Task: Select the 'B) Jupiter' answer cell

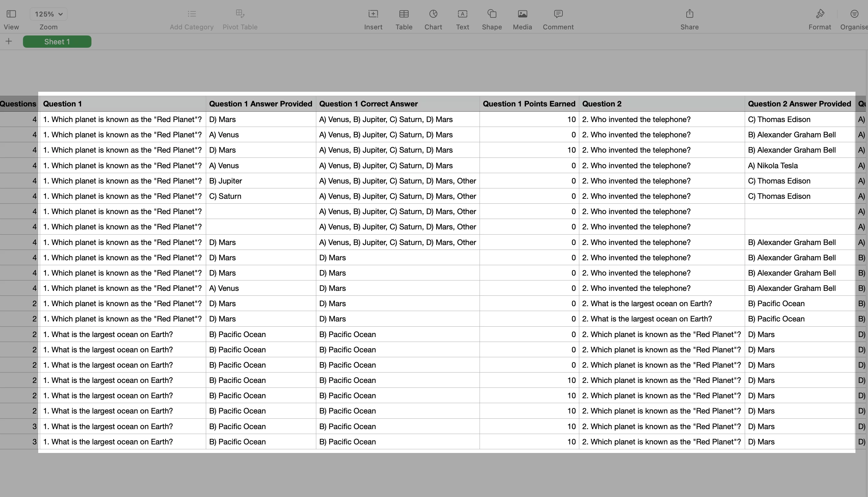Action: pos(261,181)
